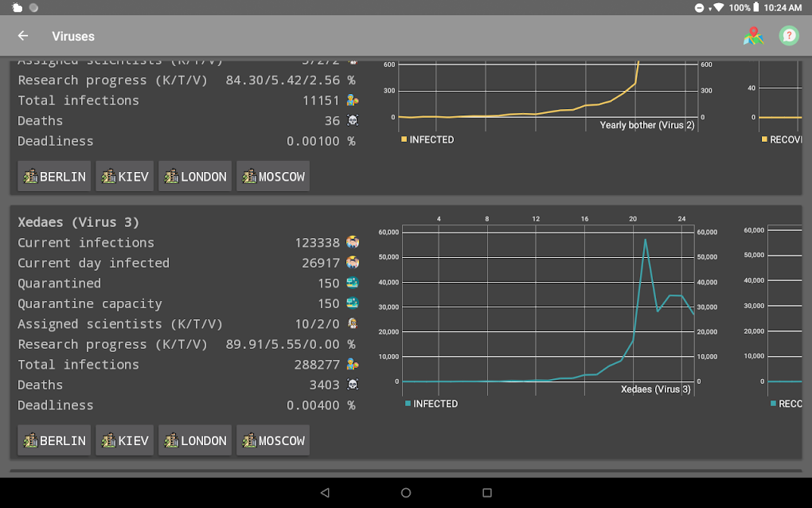Image resolution: width=812 pixels, height=508 pixels.
Task: Open Android Home navigation button
Action: click(x=406, y=492)
